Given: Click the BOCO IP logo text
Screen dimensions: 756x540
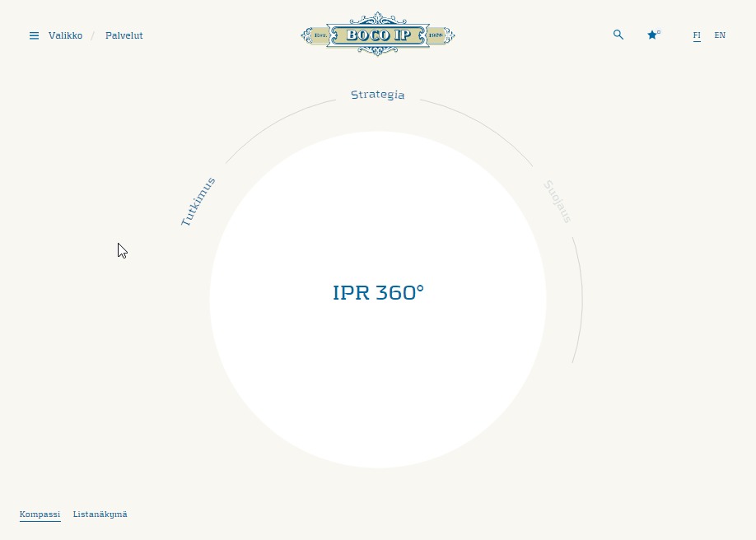Looking at the screenshot, I should [378, 35].
